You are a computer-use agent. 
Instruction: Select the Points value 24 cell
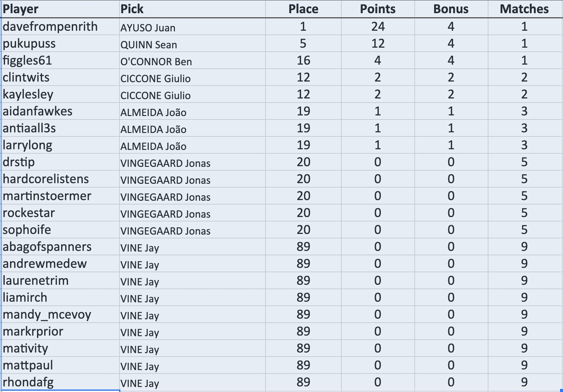point(378,27)
